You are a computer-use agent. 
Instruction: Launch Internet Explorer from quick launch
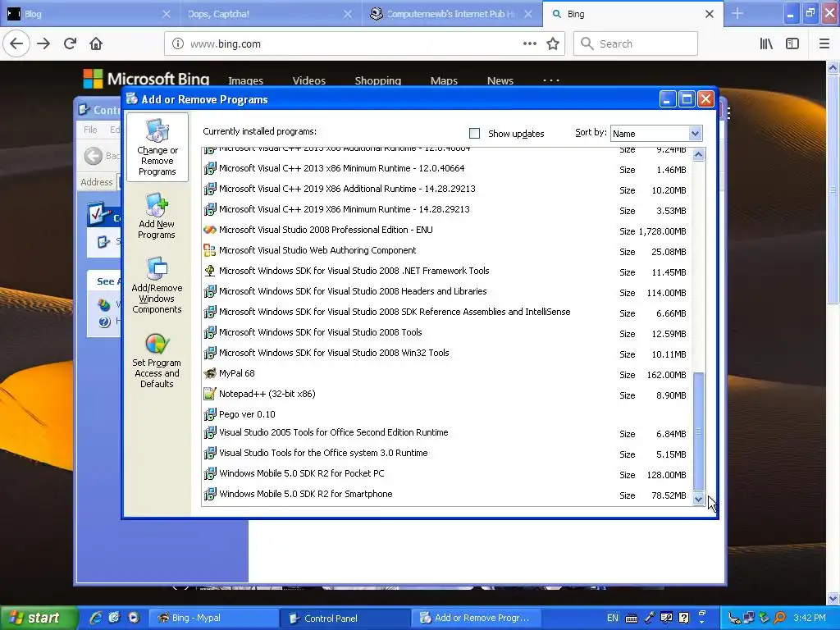point(96,618)
